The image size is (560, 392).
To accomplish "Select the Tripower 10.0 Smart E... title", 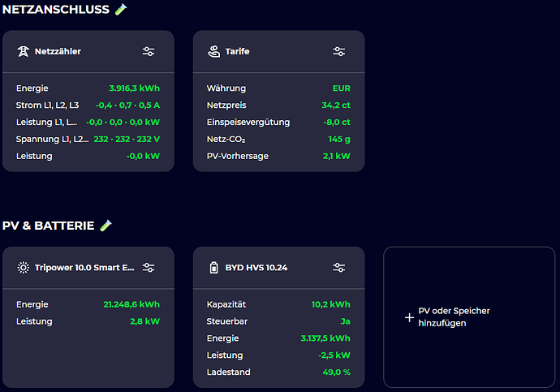I will pyautogui.click(x=84, y=268).
